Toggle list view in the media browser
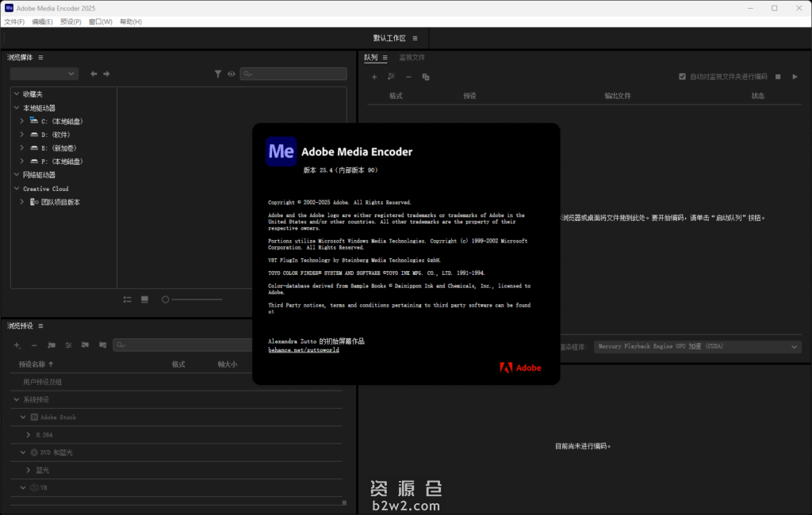The height and width of the screenshot is (515, 812). pyautogui.click(x=127, y=299)
